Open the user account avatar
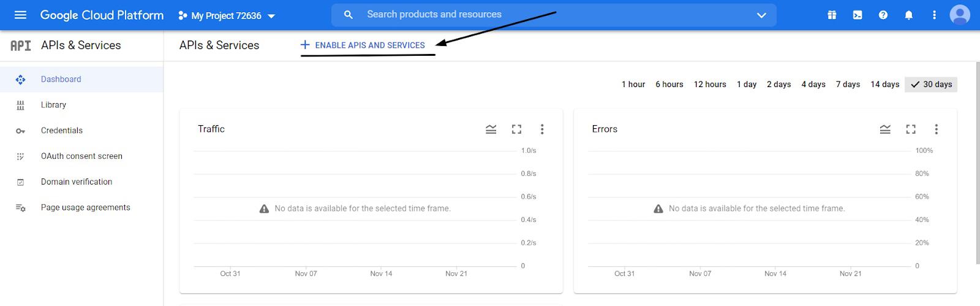 pos(960,15)
